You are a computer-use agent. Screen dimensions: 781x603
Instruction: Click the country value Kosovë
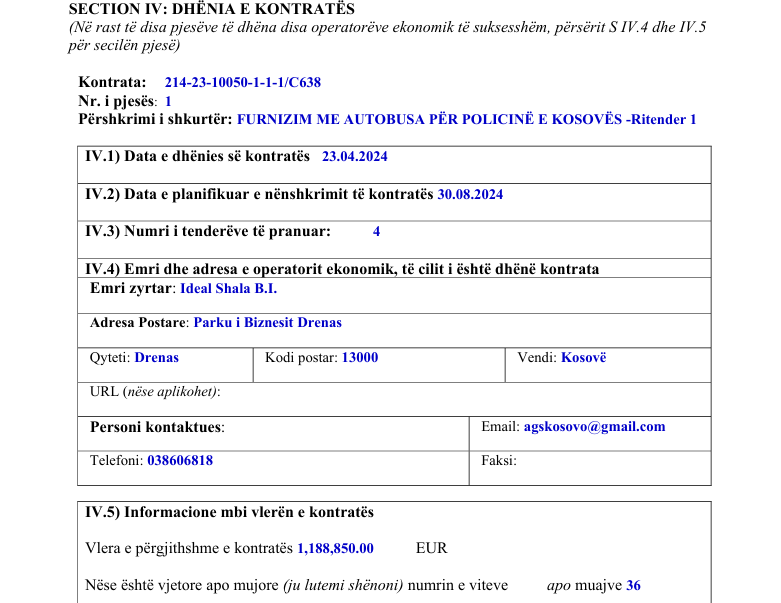click(x=583, y=357)
